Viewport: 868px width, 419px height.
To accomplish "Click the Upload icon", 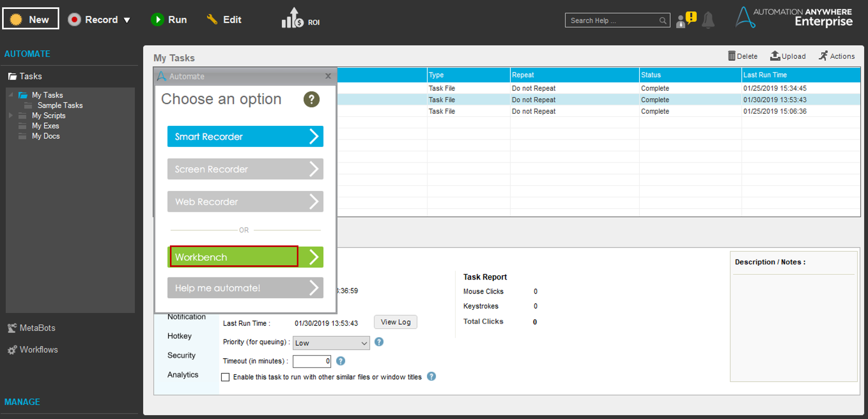I will [x=775, y=56].
